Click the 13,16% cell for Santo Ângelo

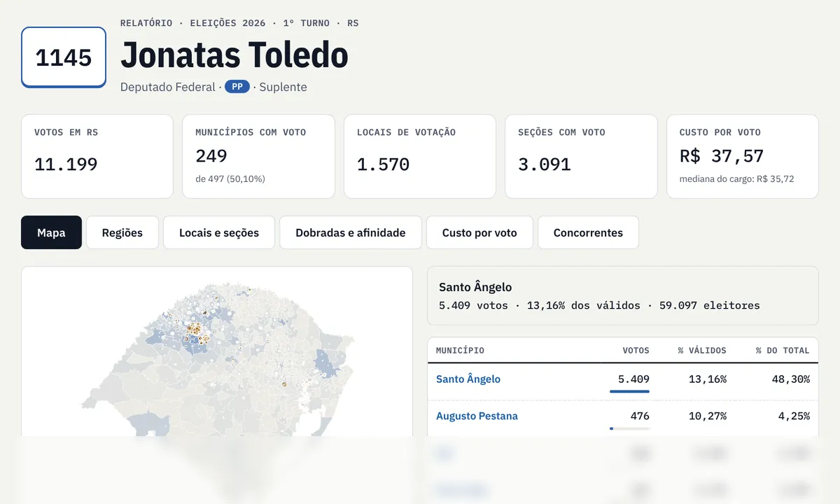coord(708,379)
